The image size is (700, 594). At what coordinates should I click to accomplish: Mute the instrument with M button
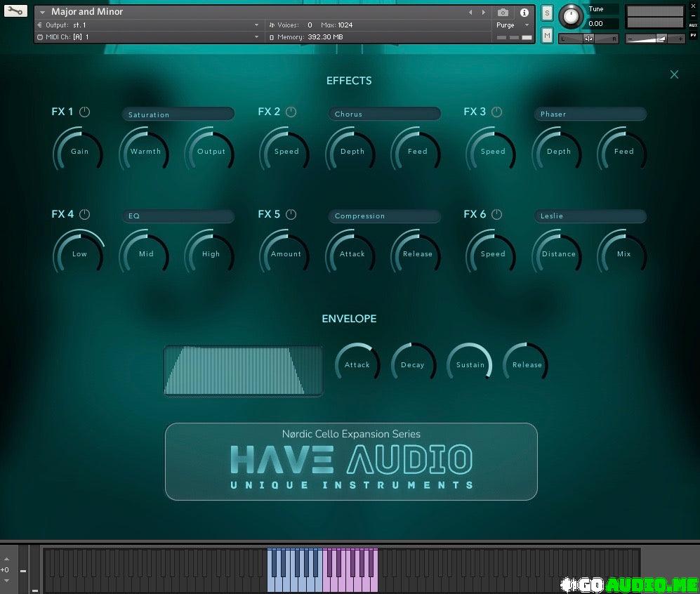click(x=547, y=35)
